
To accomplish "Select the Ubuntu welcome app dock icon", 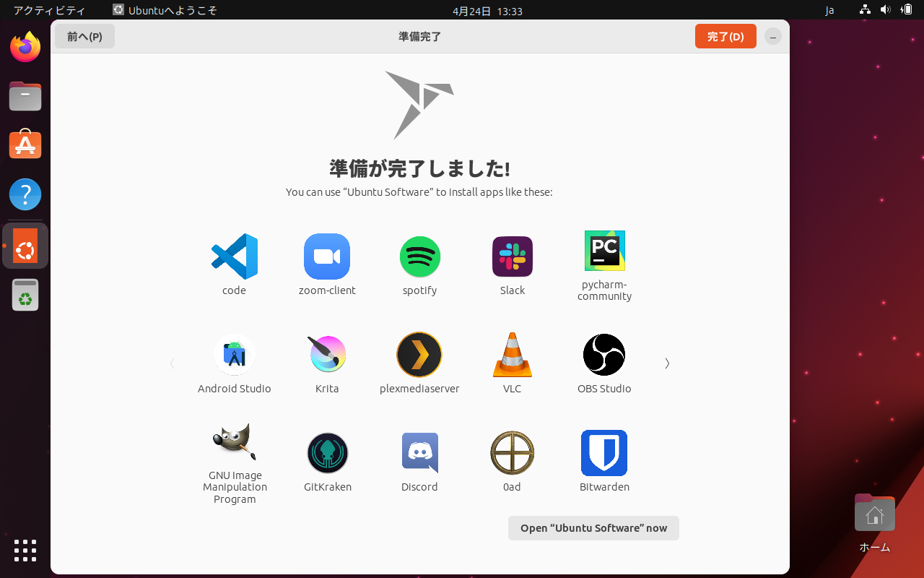I will pyautogui.click(x=25, y=246).
